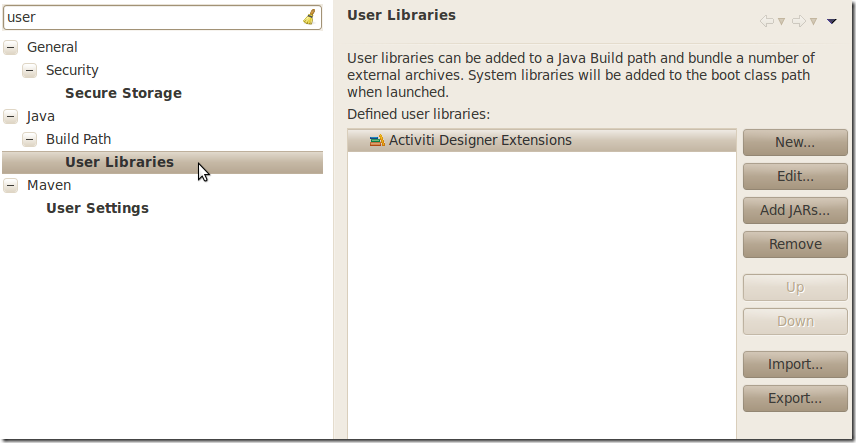
Task: Collapse the Java tree node
Action: 10,116
